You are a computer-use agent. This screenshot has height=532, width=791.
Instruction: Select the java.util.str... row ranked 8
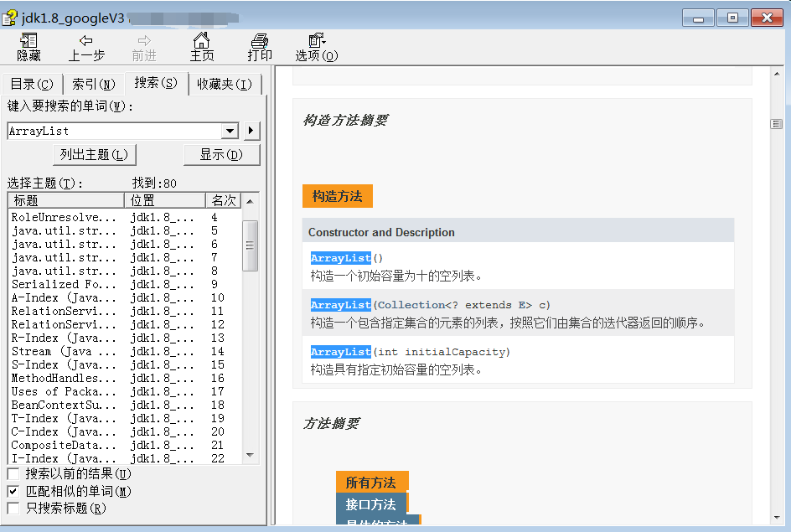click(125, 271)
